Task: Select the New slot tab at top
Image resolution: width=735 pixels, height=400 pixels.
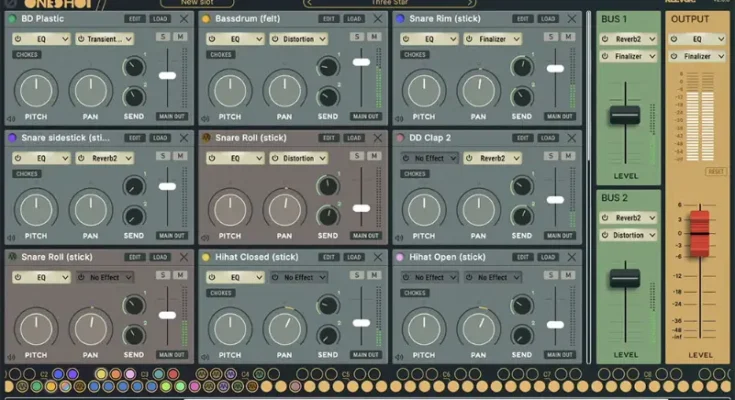Action: click(x=201, y=3)
